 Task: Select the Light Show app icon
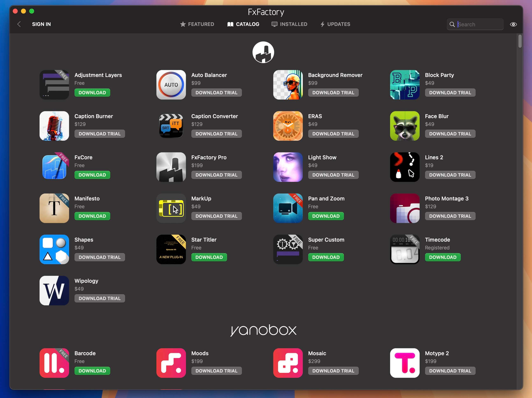point(288,167)
